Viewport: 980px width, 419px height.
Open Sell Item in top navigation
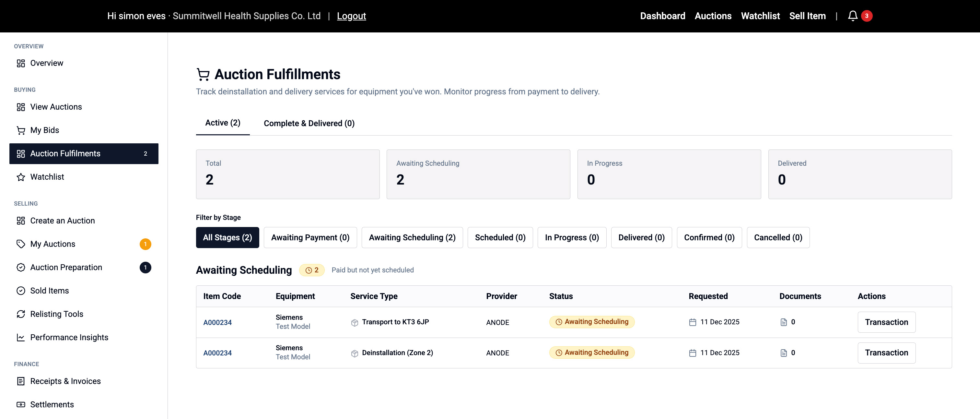tap(807, 16)
